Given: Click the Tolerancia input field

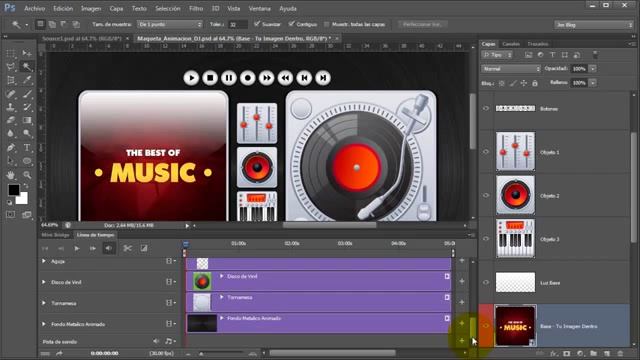Looking at the screenshot, I should click(x=238, y=24).
